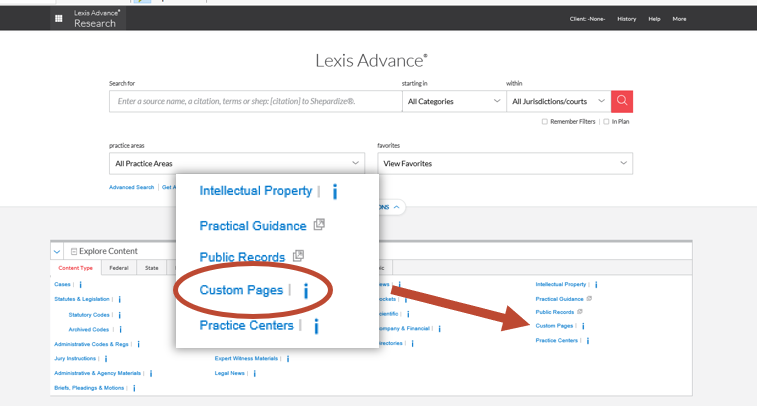Open the History menu
Viewport: 757px width, 406px height.
pos(627,19)
